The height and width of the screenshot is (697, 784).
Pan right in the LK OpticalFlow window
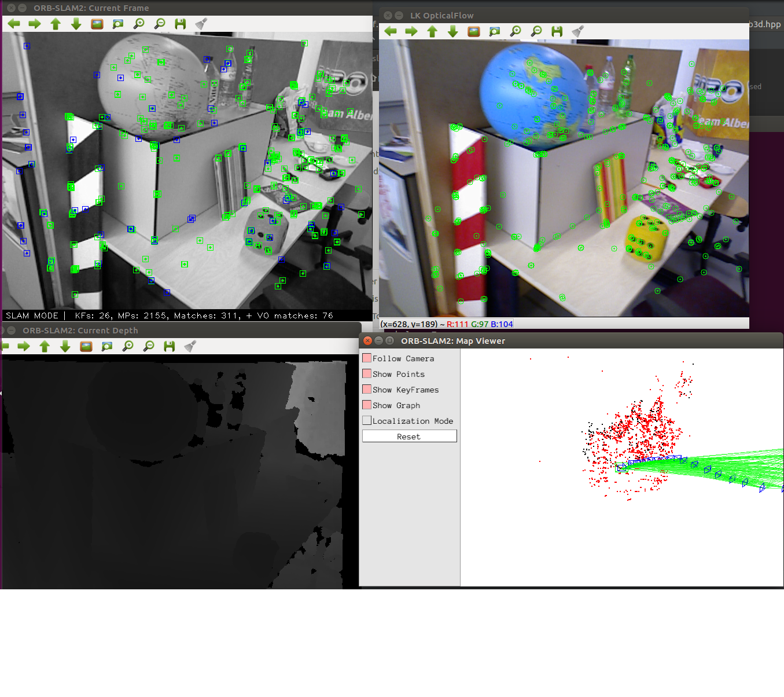411,31
